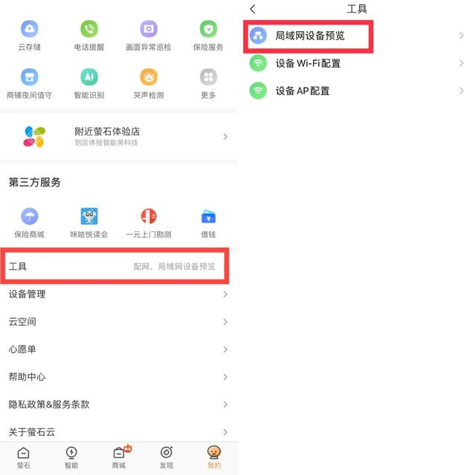Open the 云存储 cloud storage icon

click(x=30, y=29)
